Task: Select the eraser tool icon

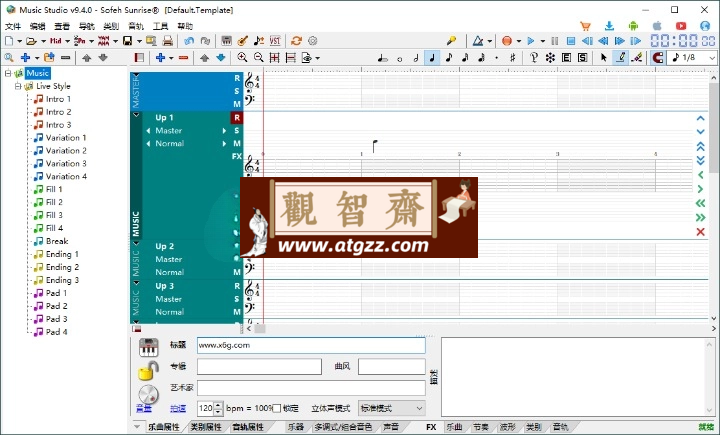Action: 637,57
